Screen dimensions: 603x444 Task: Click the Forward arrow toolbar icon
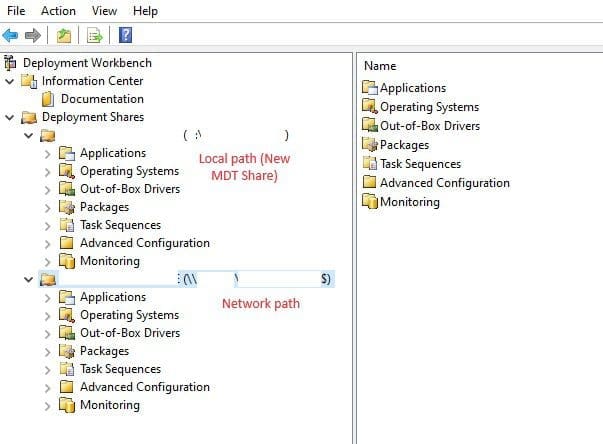[33, 36]
